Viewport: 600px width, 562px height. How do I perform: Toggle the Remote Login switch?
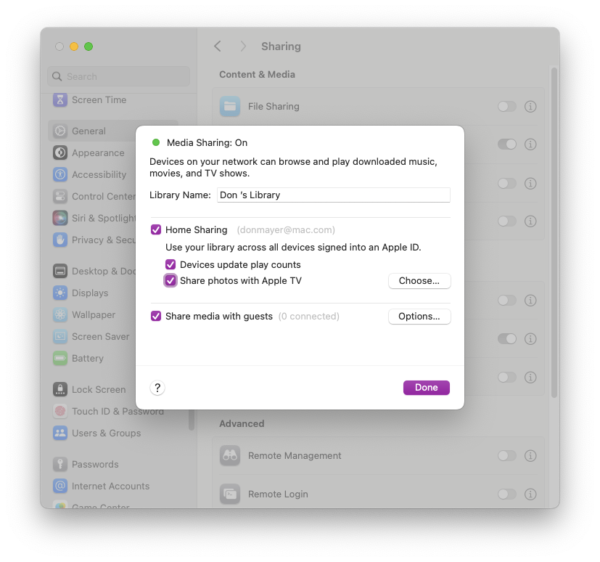coord(507,494)
